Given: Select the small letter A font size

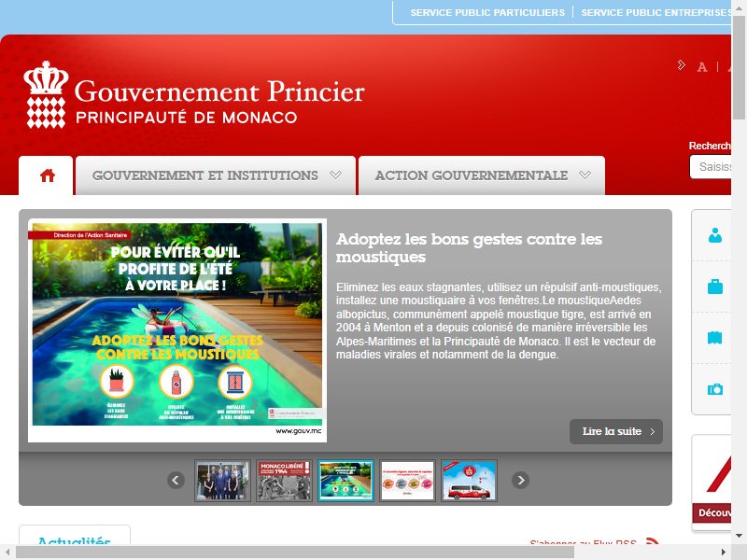Looking at the screenshot, I should tap(702, 67).
